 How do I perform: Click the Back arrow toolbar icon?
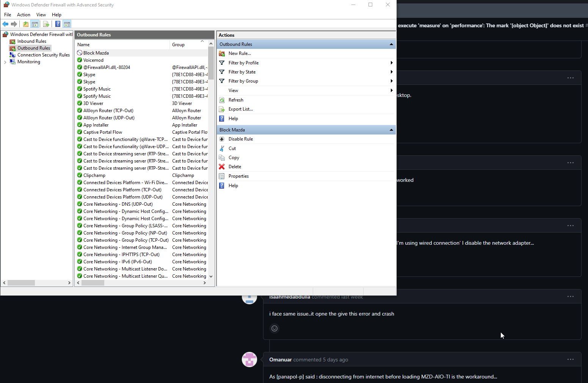(x=5, y=24)
